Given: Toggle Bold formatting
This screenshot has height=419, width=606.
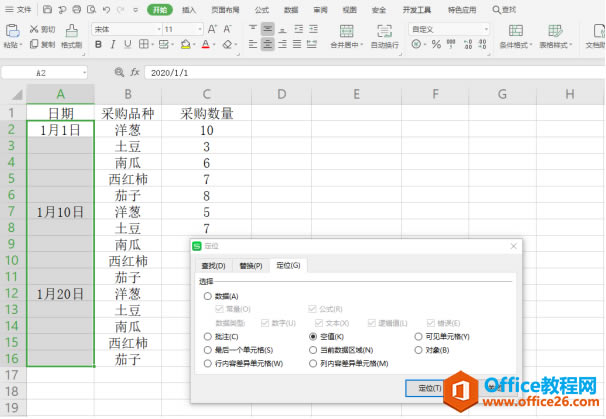Looking at the screenshot, I should coord(99,44).
